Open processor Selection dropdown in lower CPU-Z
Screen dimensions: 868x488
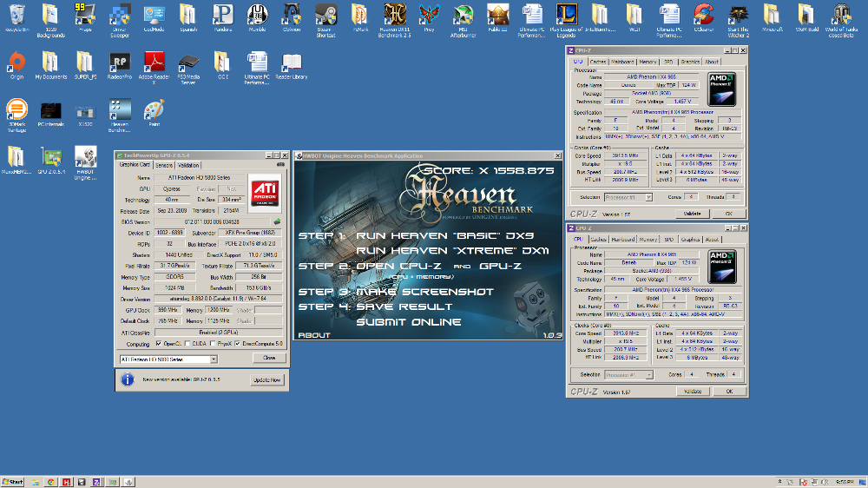[x=648, y=375]
